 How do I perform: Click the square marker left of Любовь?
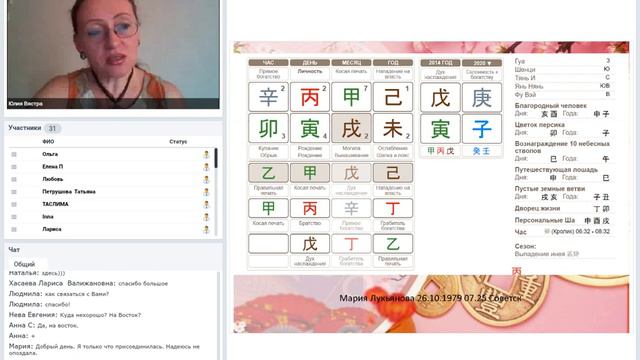[x=14, y=179]
